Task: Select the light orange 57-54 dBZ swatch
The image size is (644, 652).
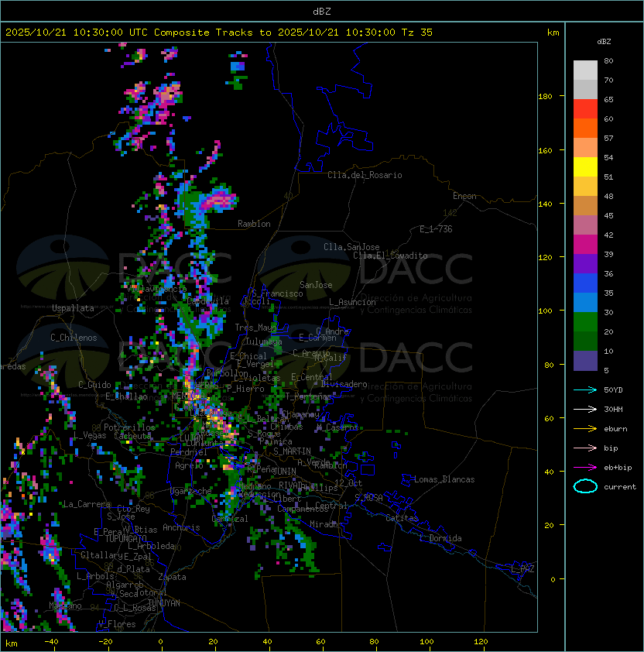Action: [585, 148]
